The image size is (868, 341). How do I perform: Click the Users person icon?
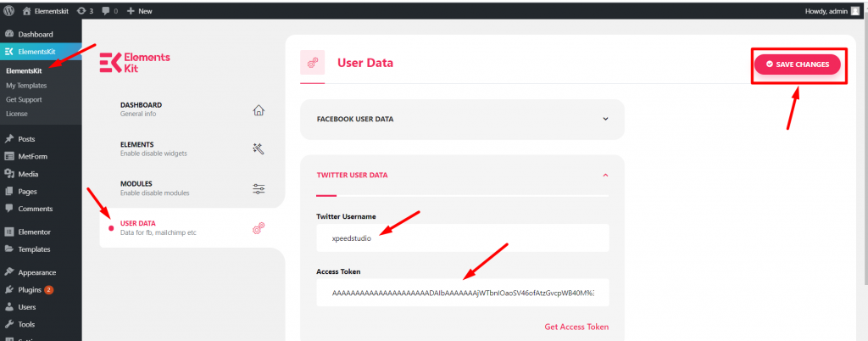(8, 307)
